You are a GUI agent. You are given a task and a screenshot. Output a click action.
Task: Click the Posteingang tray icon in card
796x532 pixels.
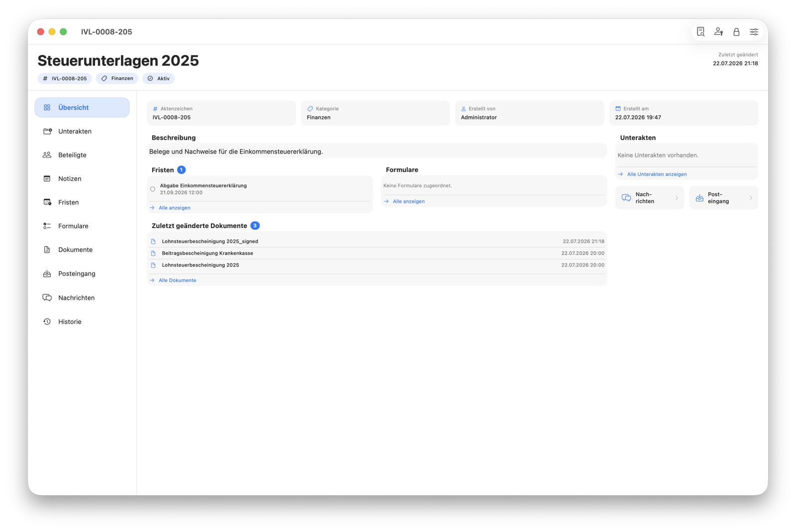(x=699, y=198)
